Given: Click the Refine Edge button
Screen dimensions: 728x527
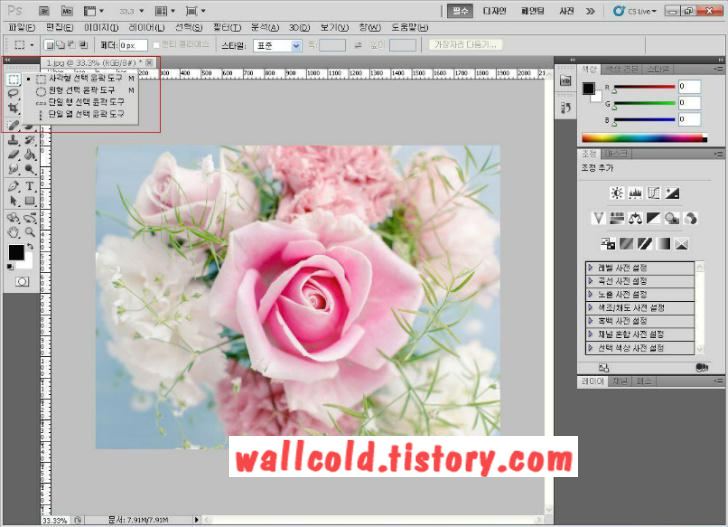Looking at the screenshot, I should click(x=465, y=45).
